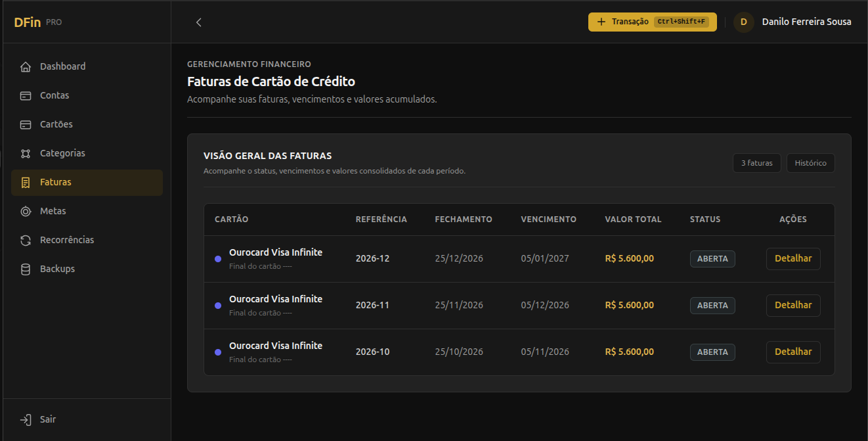Click the Backups database icon
Viewport: 868px width, 441px height.
26,269
